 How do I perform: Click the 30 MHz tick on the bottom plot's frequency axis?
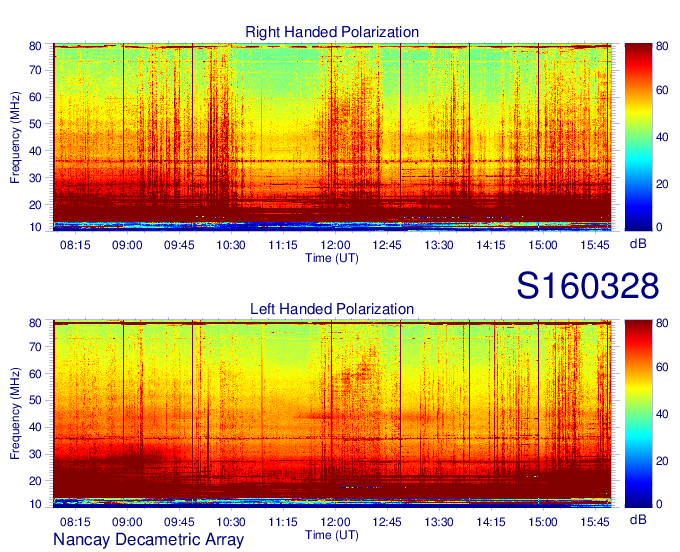(x=35, y=454)
